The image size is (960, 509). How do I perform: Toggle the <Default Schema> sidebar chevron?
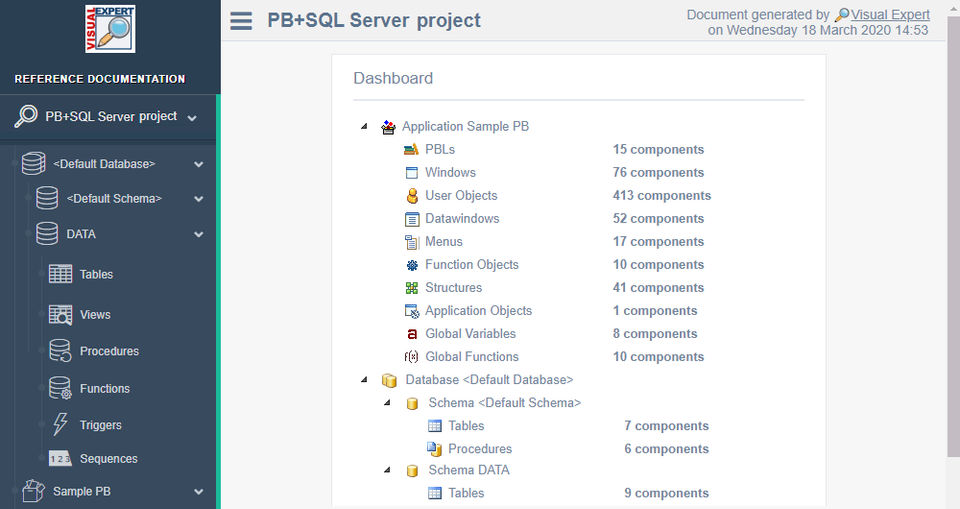click(x=199, y=199)
